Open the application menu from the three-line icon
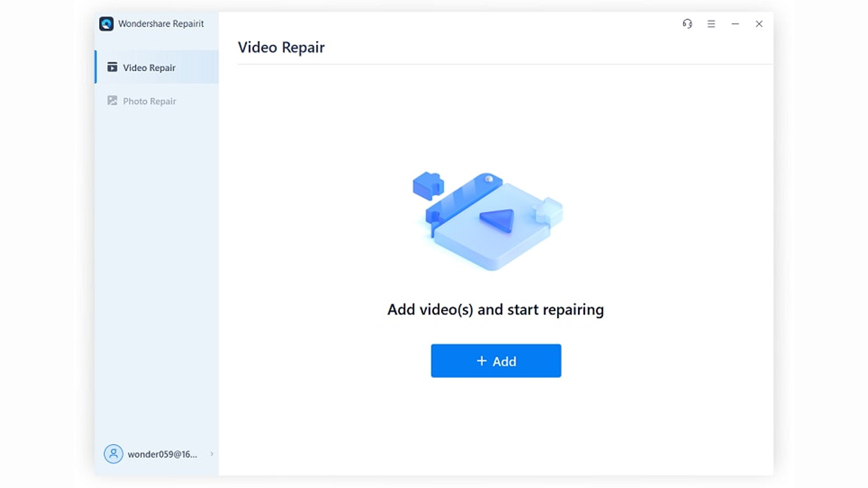Image resolution: width=868 pixels, height=488 pixels. (x=711, y=23)
